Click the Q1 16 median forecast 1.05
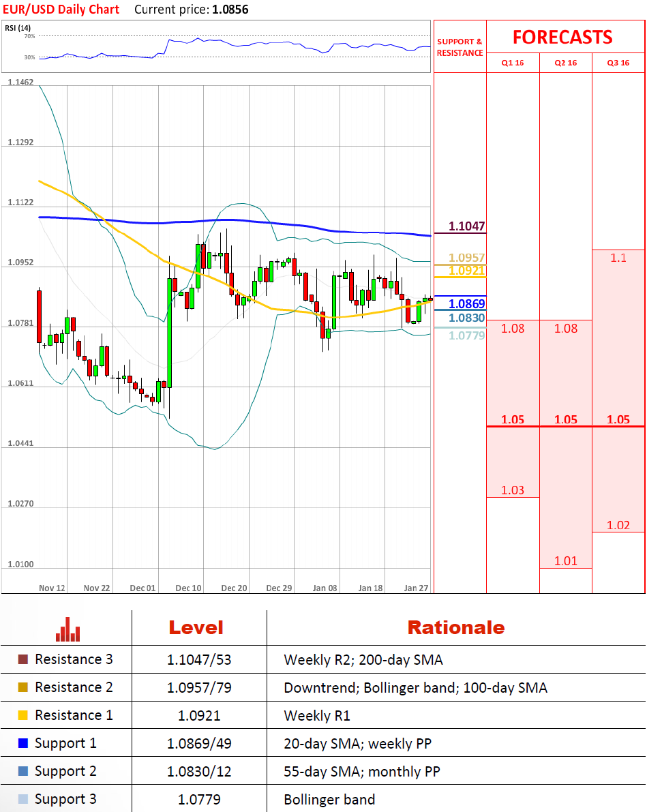Viewport: 647px width, 812px height. [513, 419]
